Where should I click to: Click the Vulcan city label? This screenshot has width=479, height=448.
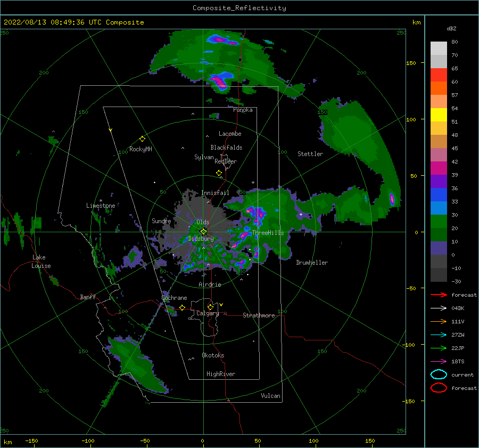[x=271, y=396]
